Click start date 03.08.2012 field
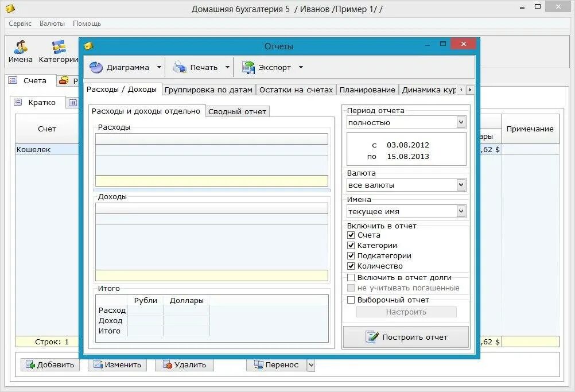Viewport: 575px width, 392px height. click(x=408, y=145)
